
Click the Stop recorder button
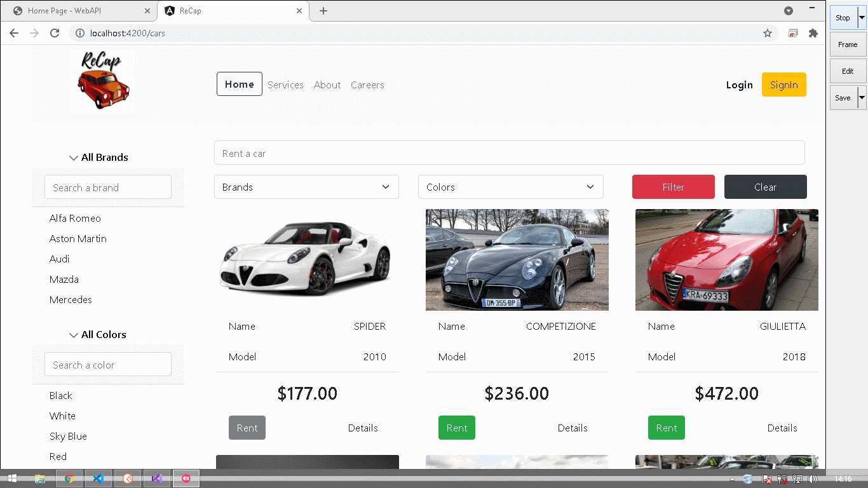click(843, 18)
